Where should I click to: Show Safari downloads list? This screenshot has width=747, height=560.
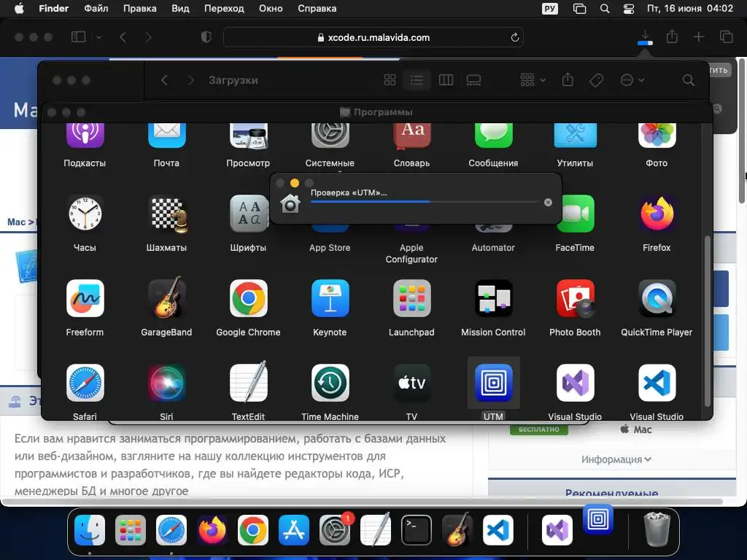[x=645, y=37]
